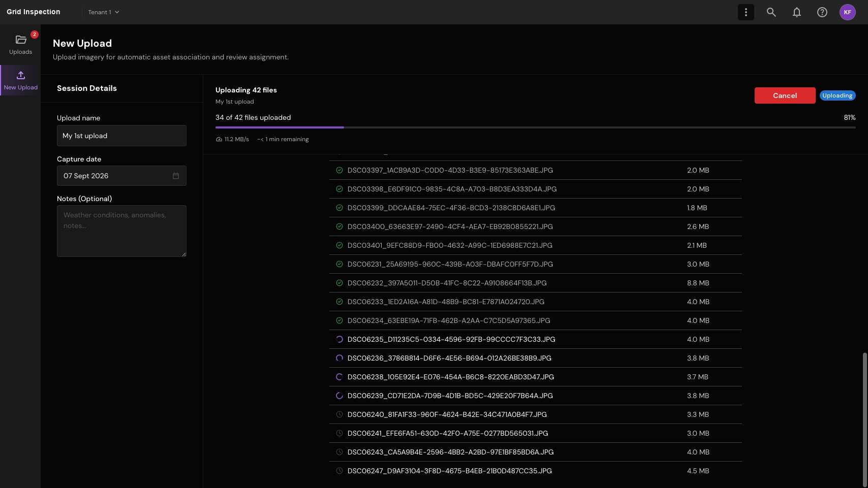The image size is (868, 488).
Task: Focus the Notes optional textarea
Action: pos(121,231)
